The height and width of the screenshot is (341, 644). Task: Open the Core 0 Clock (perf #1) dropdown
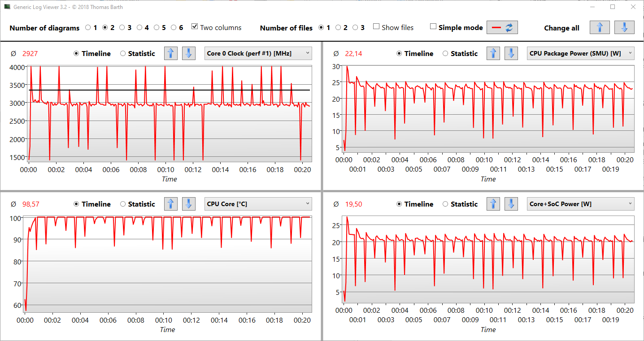258,53
